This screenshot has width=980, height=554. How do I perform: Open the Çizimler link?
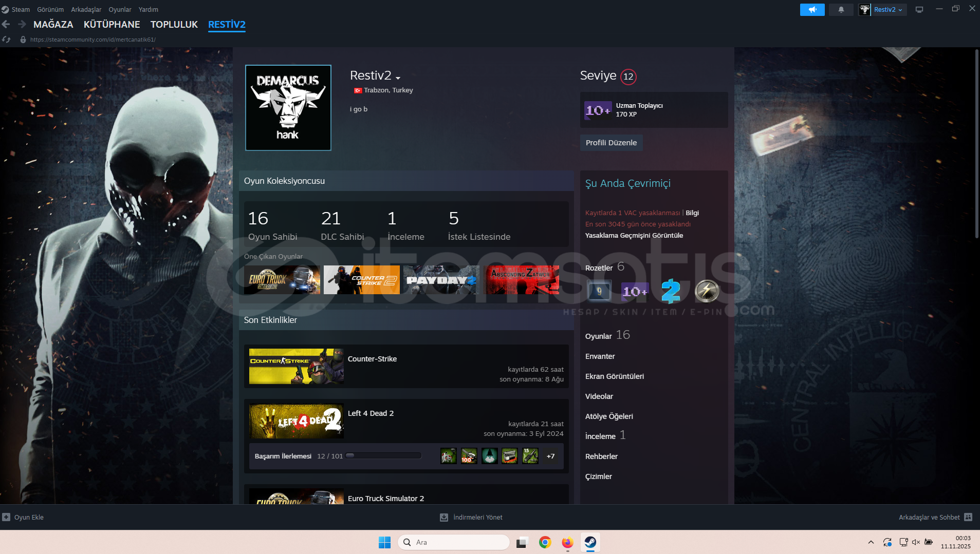click(599, 476)
